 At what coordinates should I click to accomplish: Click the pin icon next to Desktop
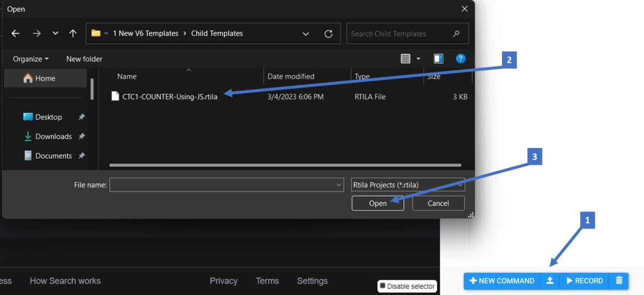coord(81,117)
